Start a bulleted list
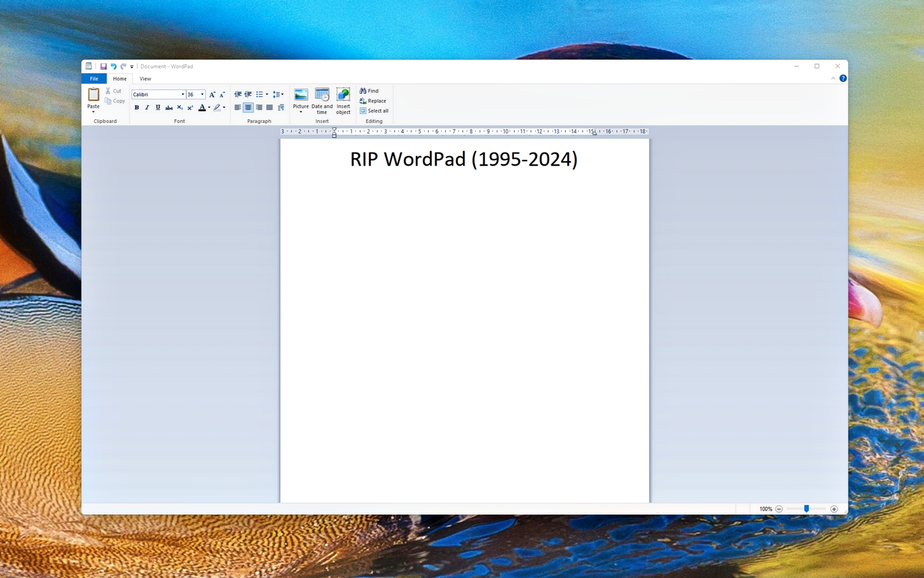 [x=259, y=94]
